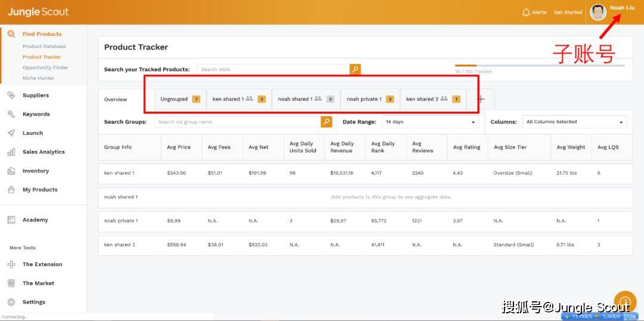Click the plus icon to add group
Image resolution: width=644 pixels, height=321 pixels.
pyautogui.click(x=481, y=99)
